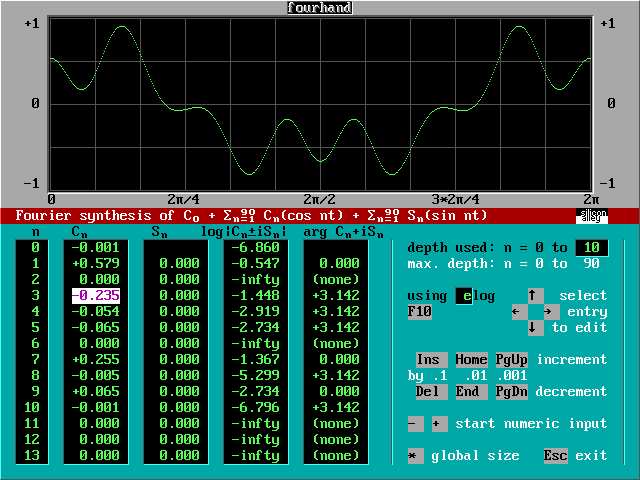Click the max. depth value 90

[x=591, y=264]
